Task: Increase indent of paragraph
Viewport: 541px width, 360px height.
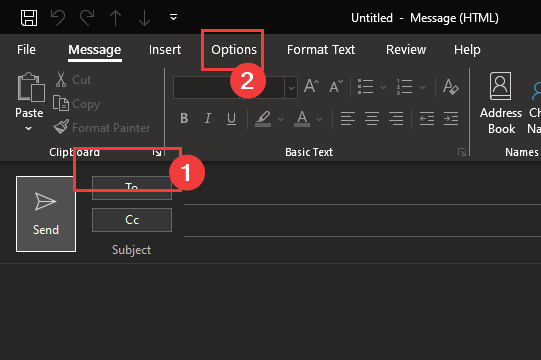Action: [451, 118]
